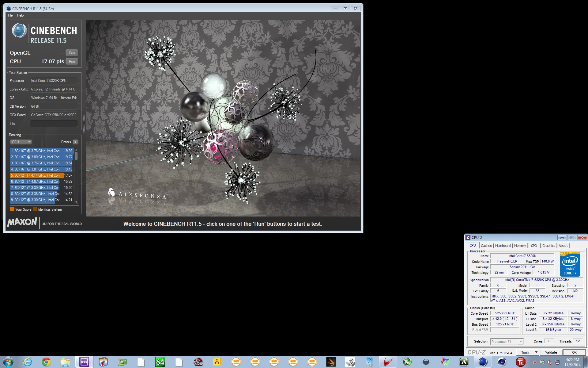This screenshot has height=368, width=588.
Task: Click the Validate button in CPU-Z
Action: [x=551, y=353]
